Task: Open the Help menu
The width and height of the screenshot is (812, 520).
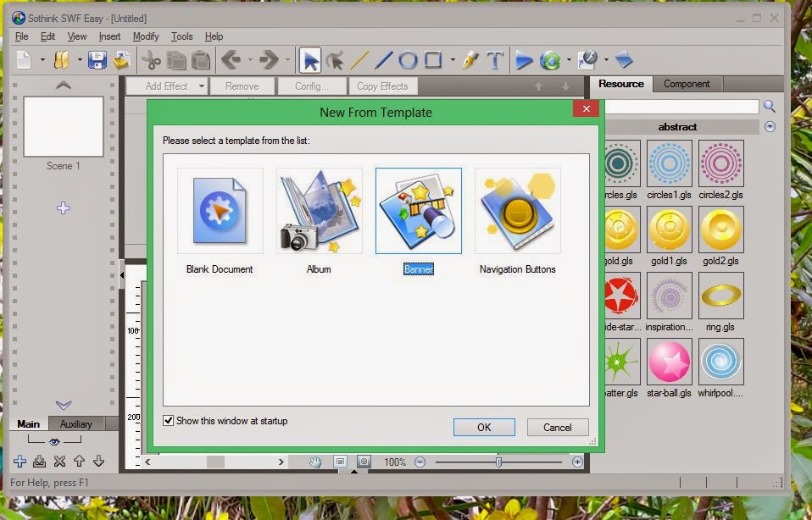Action: [214, 36]
